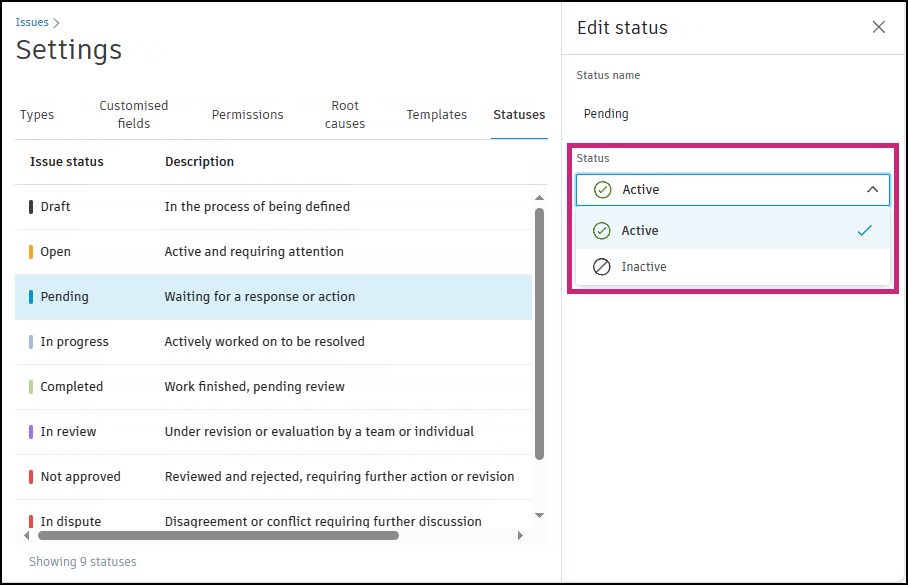
Task: Click the Issues breadcrumb link
Action: tap(32, 22)
